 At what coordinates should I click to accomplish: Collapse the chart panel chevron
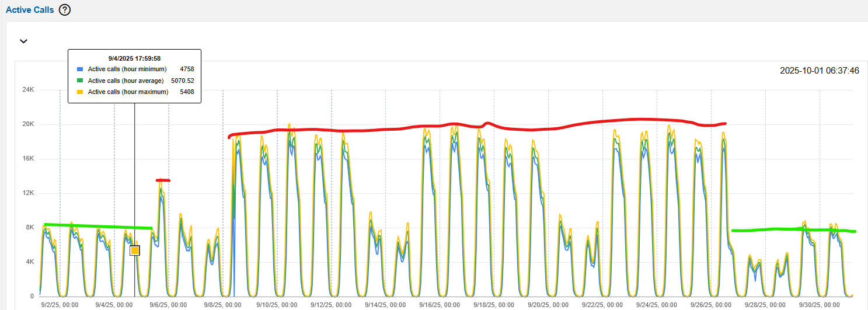(x=24, y=41)
